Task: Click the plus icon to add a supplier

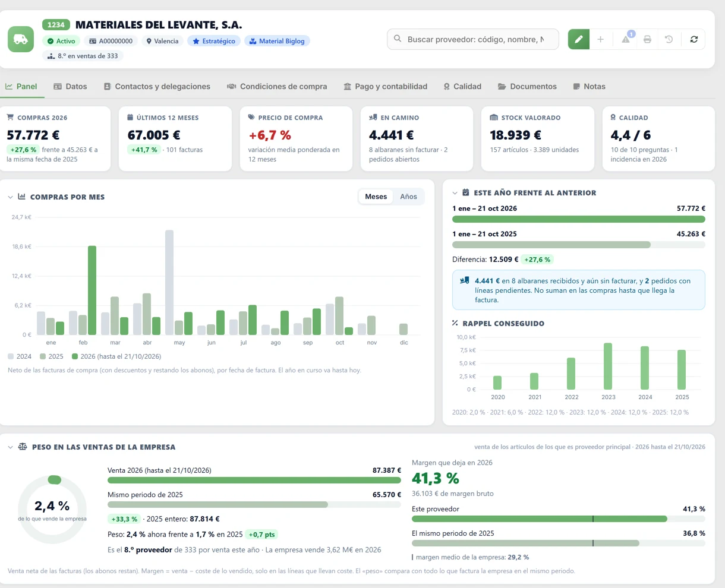Action: pyautogui.click(x=600, y=39)
